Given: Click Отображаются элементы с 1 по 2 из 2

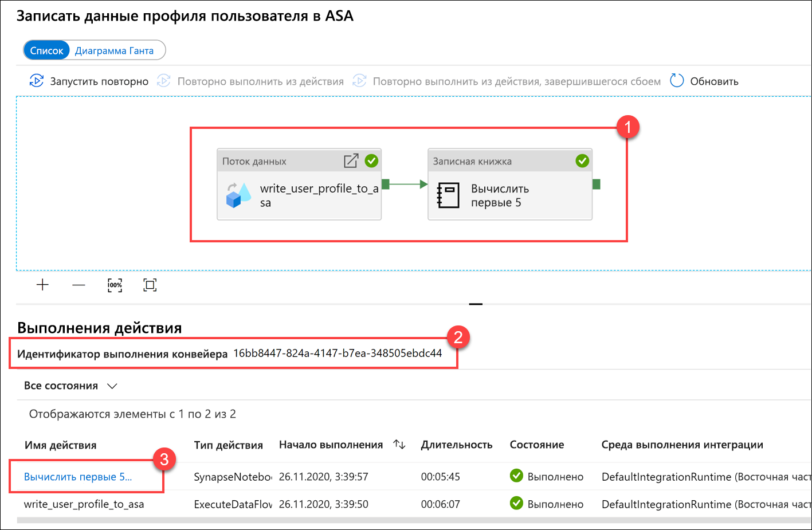Looking at the screenshot, I should [x=132, y=414].
